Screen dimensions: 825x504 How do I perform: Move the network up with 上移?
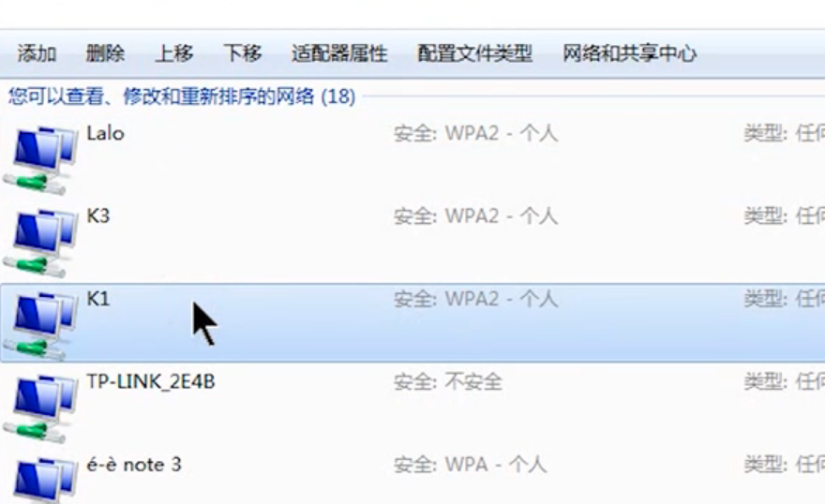(174, 53)
